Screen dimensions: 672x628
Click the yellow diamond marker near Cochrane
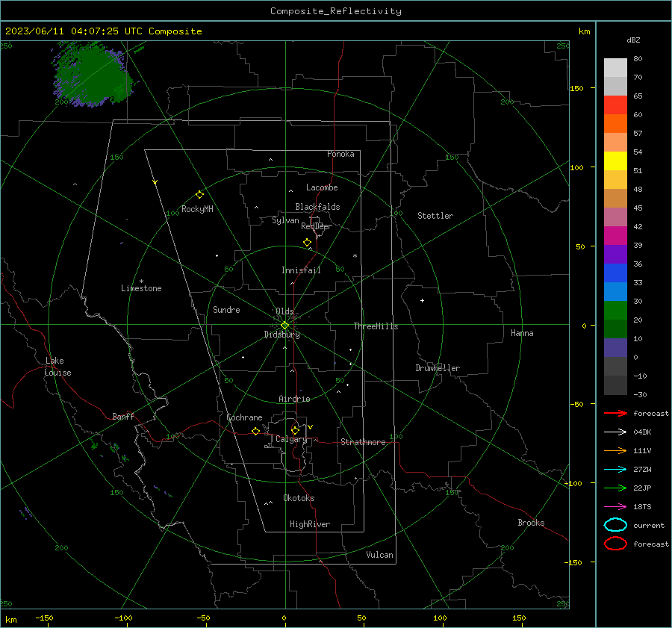coord(256,431)
